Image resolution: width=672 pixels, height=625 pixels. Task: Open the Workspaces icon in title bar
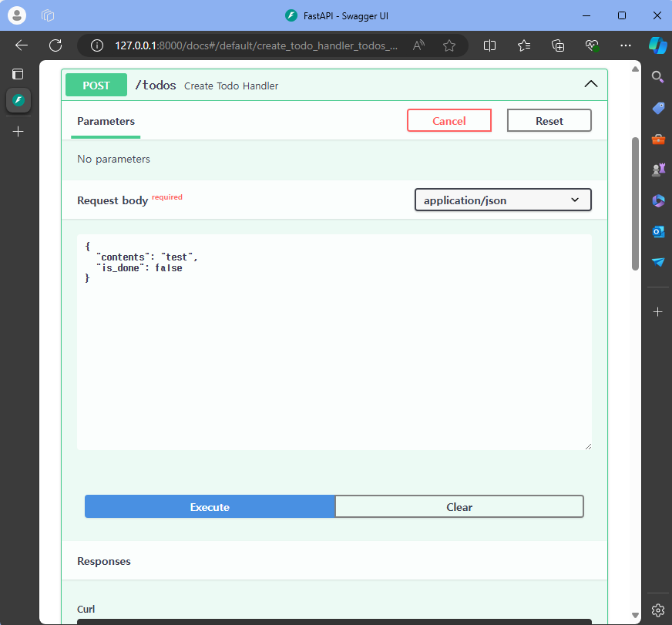[48, 16]
